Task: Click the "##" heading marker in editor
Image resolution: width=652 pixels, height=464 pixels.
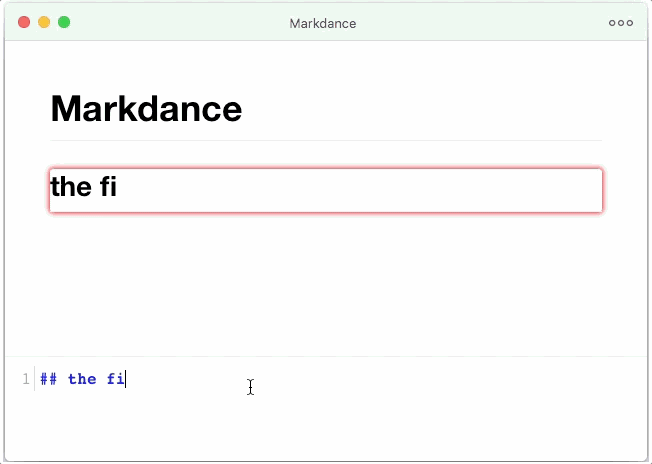Action: [49, 379]
